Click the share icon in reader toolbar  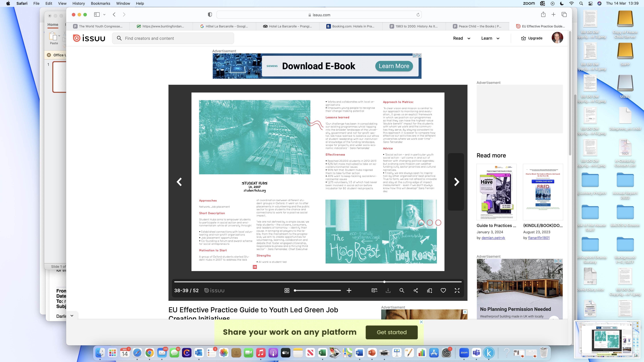(415, 290)
